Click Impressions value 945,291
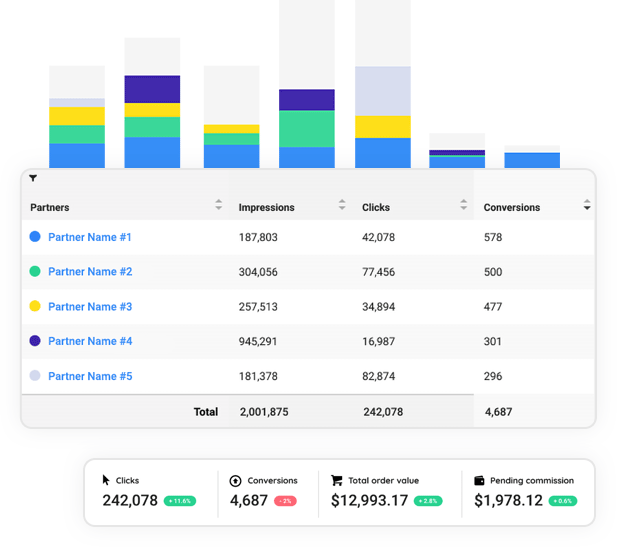This screenshot has height=547, width=617. click(258, 341)
